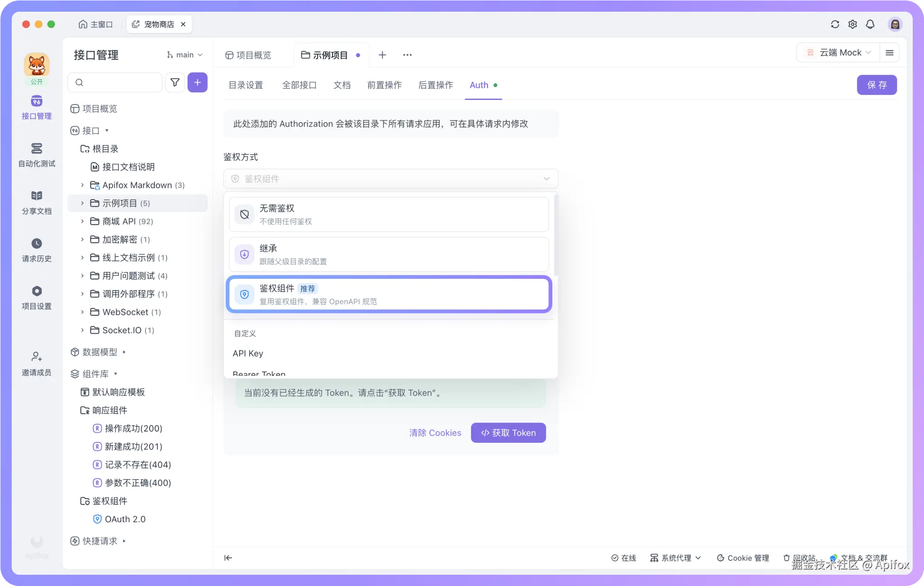The width and height of the screenshot is (924, 586).
Task: Open the filter funnel icon
Action: point(175,82)
